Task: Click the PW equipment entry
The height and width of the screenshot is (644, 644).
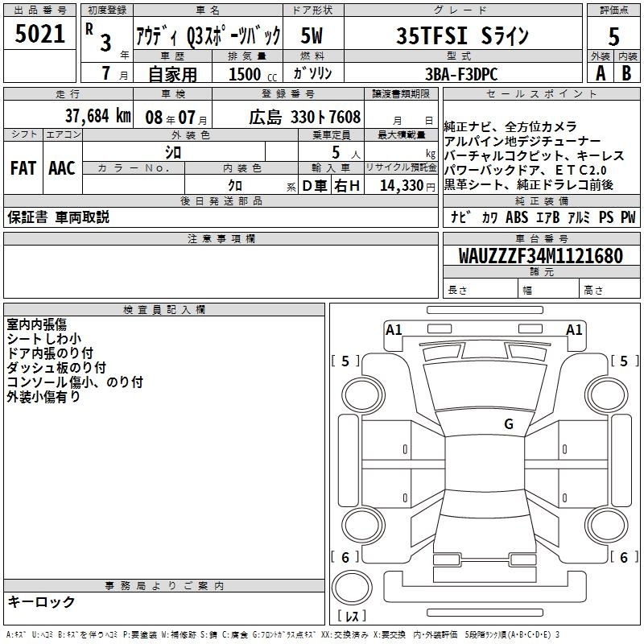Action: pyautogui.click(x=628, y=217)
